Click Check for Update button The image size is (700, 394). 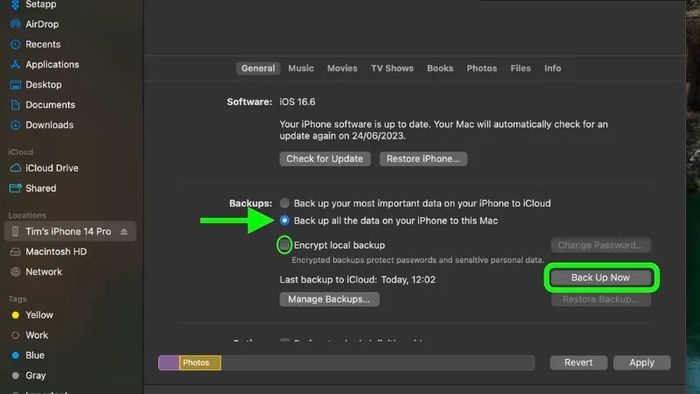point(325,159)
